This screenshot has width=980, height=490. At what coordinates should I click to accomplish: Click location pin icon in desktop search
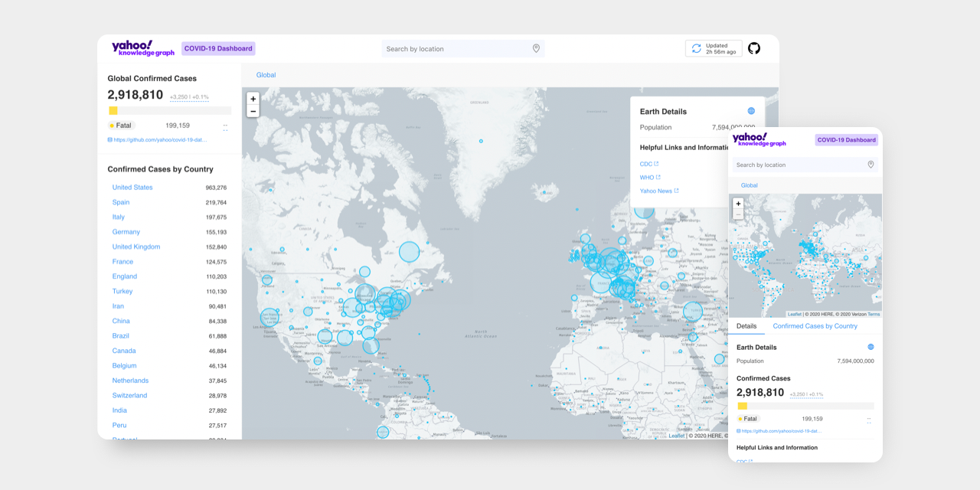pyautogui.click(x=536, y=48)
